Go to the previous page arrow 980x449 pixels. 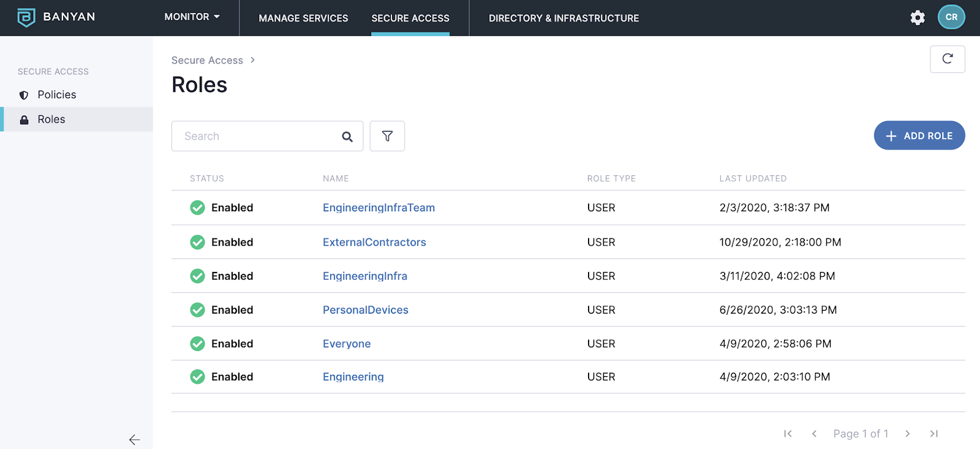[814, 434]
